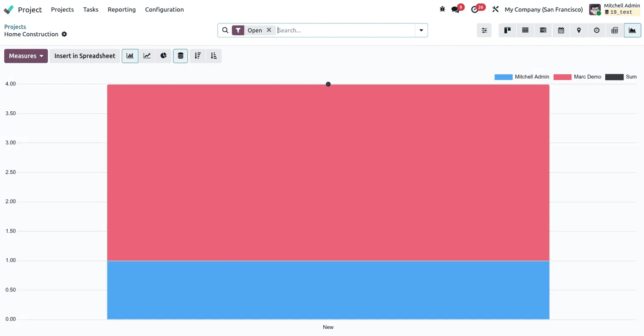
Task: Click the Project app title
Action: point(30,9)
